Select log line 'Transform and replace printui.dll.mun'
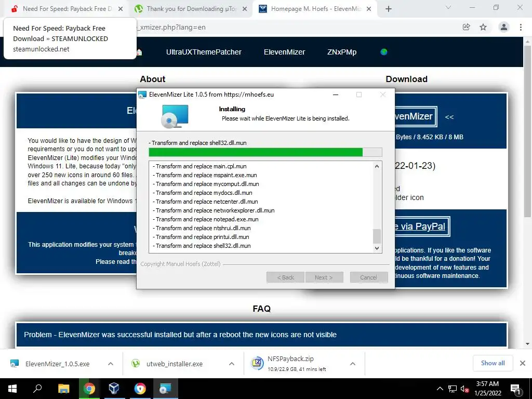 tap(201, 237)
